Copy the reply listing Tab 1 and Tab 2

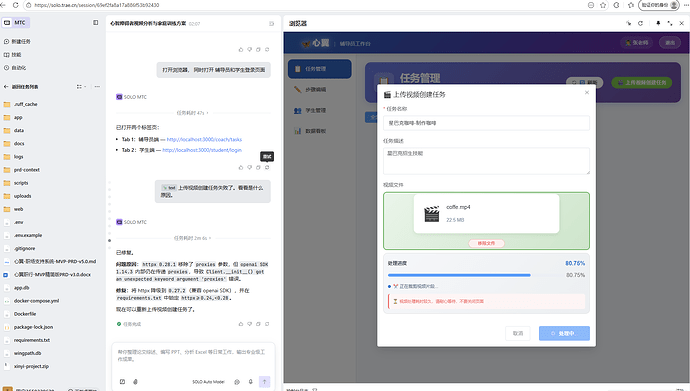click(x=258, y=167)
